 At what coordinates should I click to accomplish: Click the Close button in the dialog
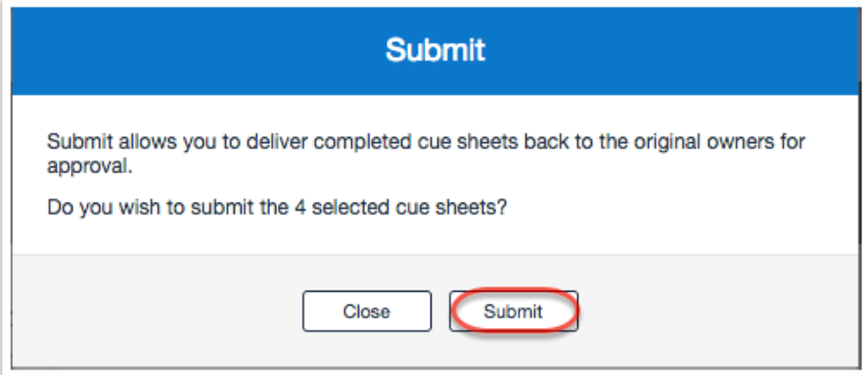click(x=366, y=311)
